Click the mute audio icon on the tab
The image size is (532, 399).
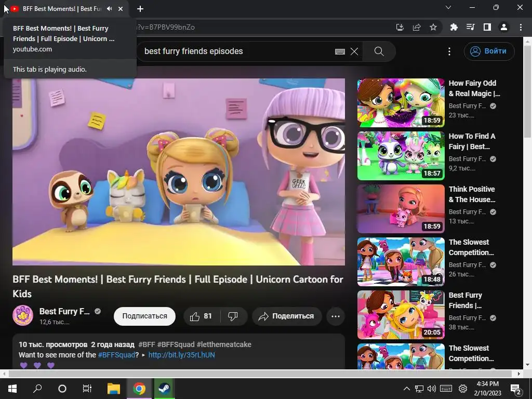(109, 9)
